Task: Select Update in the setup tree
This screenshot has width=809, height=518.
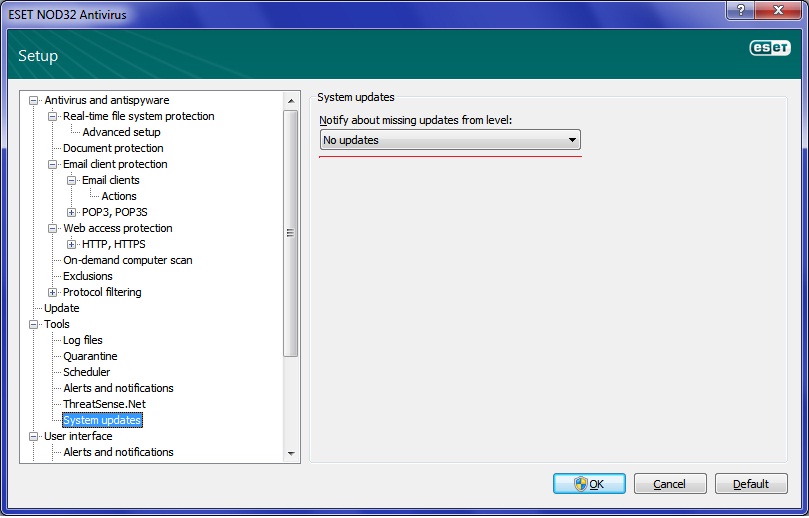Action: click(61, 308)
